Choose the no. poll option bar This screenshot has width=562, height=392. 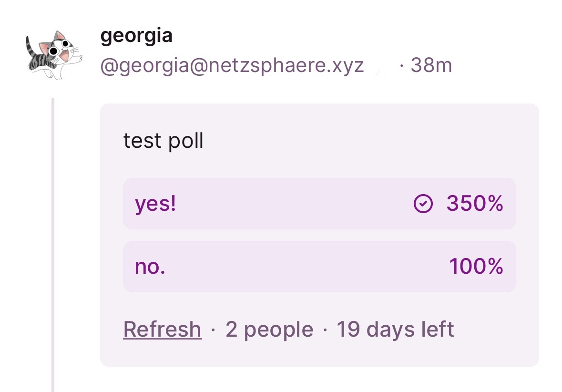[286, 267]
